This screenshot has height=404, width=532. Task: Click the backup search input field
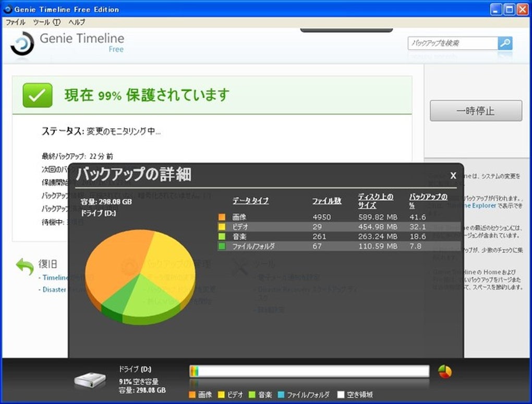453,43
